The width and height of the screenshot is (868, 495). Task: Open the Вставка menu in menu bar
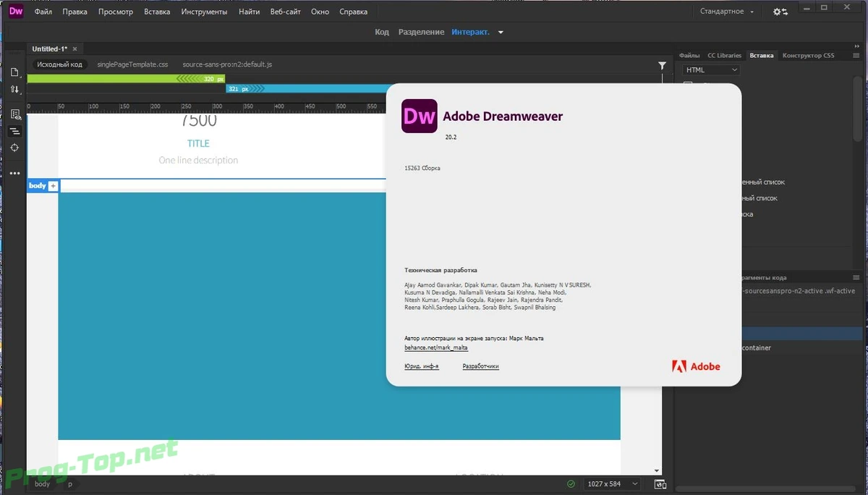tap(157, 12)
